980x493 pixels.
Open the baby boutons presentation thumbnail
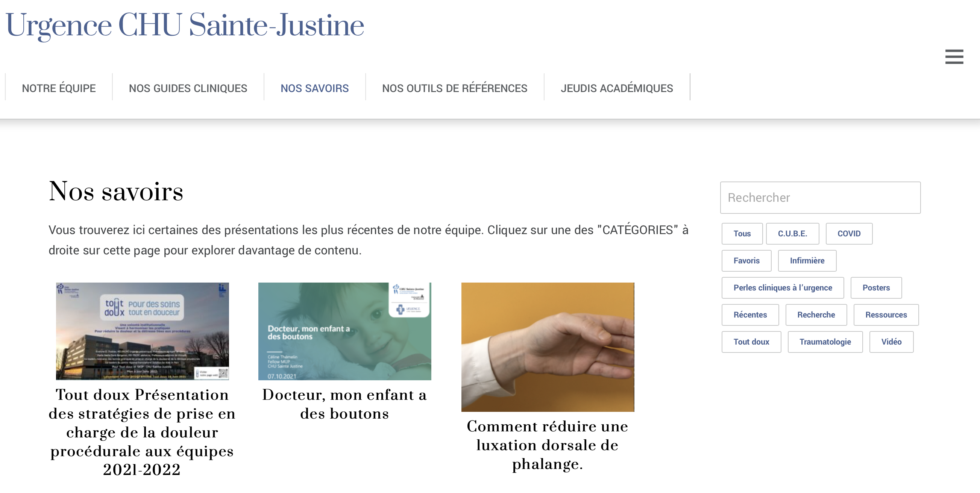tap(345, 331)
